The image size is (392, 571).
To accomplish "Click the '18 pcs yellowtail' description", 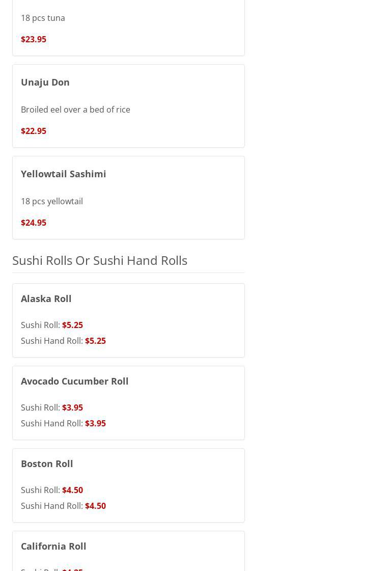I will [x=52, y=201].
